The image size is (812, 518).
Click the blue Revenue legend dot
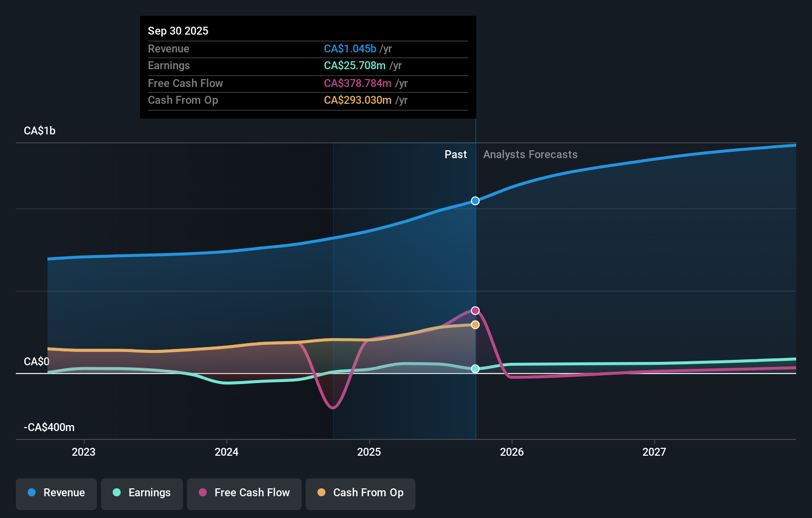tap(32, 493)
